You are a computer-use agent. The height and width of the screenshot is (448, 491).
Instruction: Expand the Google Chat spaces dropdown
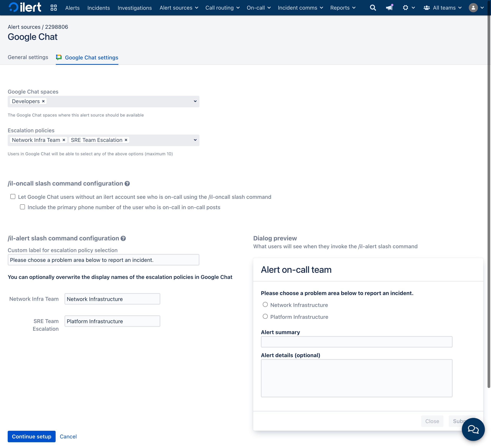(x=195, y=101)
